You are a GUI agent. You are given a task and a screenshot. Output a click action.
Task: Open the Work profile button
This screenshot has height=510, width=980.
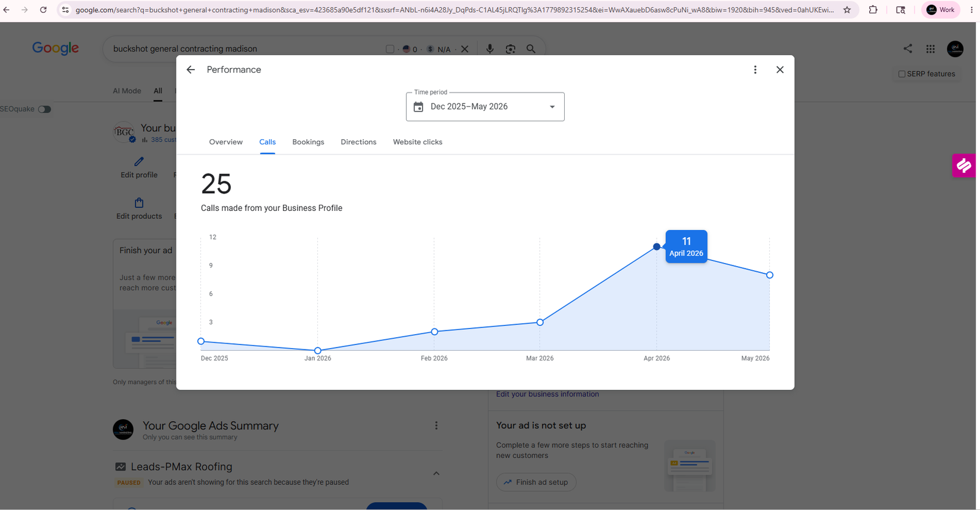pyautogui.click(x=940, y=10)
